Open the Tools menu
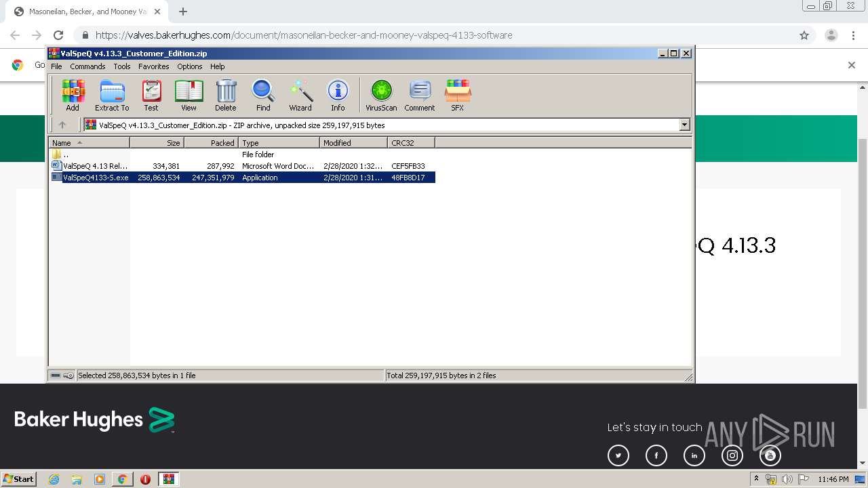The width and height of the screenshot is (868, 488). pos(122,66)
